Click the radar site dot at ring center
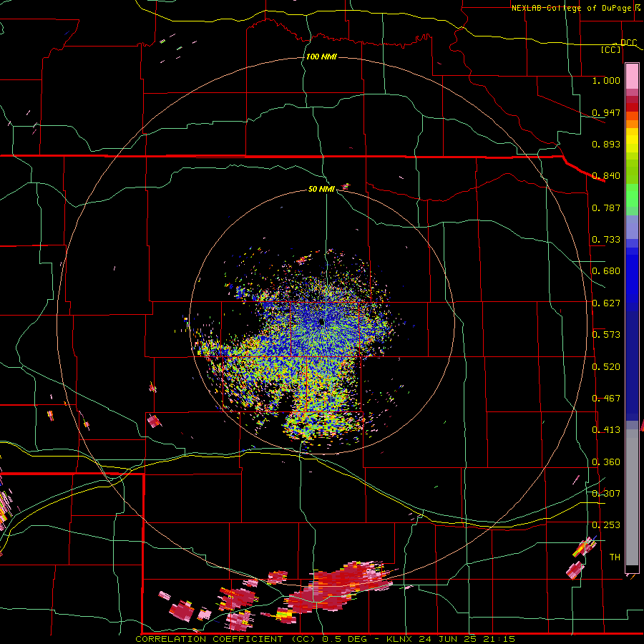Viewport: 644px width, 644px height. (x=322, y=323)
